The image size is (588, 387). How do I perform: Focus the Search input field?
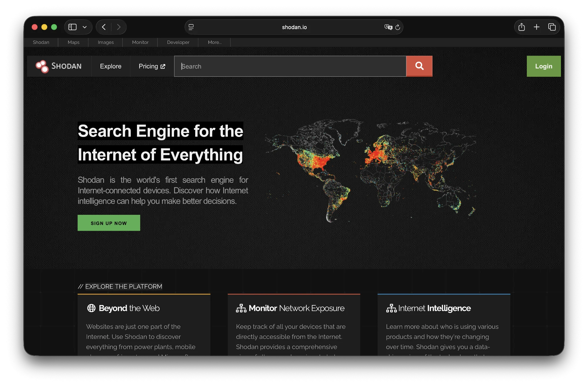(290, 66)
